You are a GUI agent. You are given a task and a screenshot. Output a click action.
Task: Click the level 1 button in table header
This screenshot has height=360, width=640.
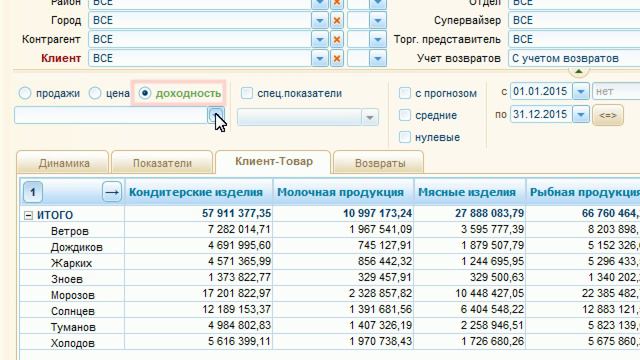33,192
